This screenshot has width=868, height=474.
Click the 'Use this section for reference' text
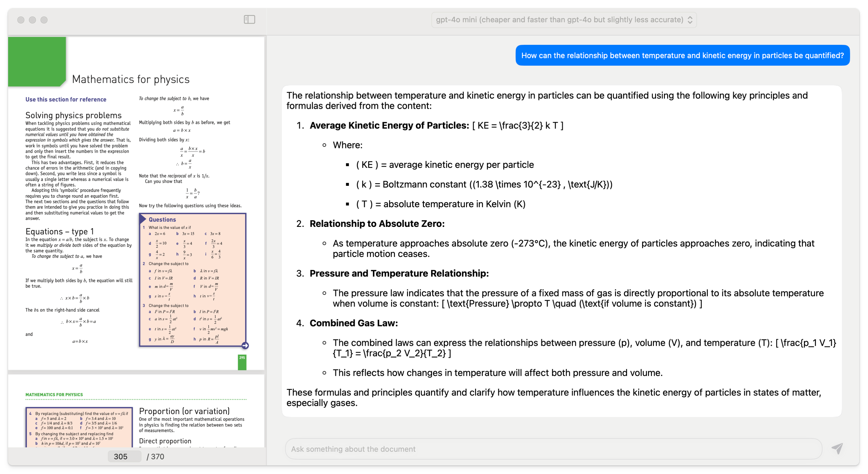coord(66,99)
